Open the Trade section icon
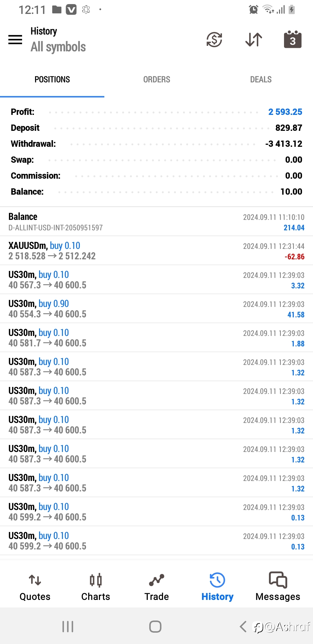The image size is (313, 644). tap(156, 580)
